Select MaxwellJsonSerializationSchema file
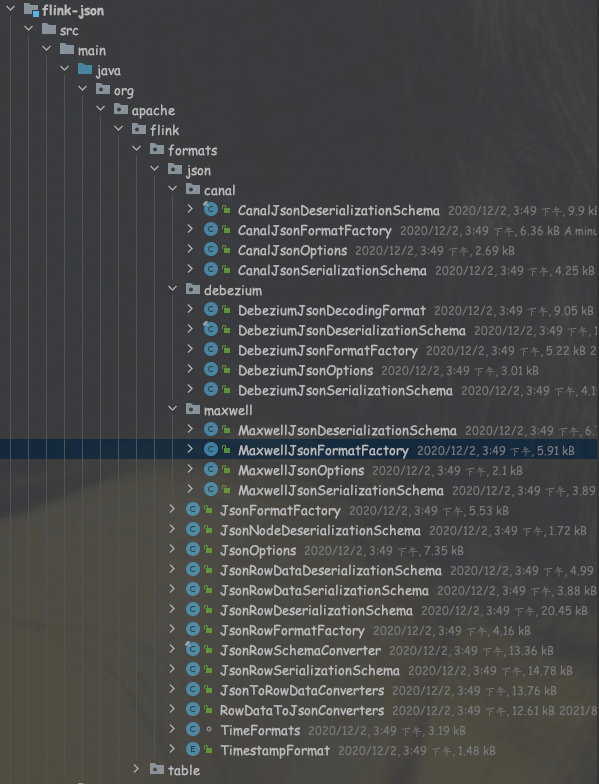Viewport: 599px width, 784px height. pos(340,490)
